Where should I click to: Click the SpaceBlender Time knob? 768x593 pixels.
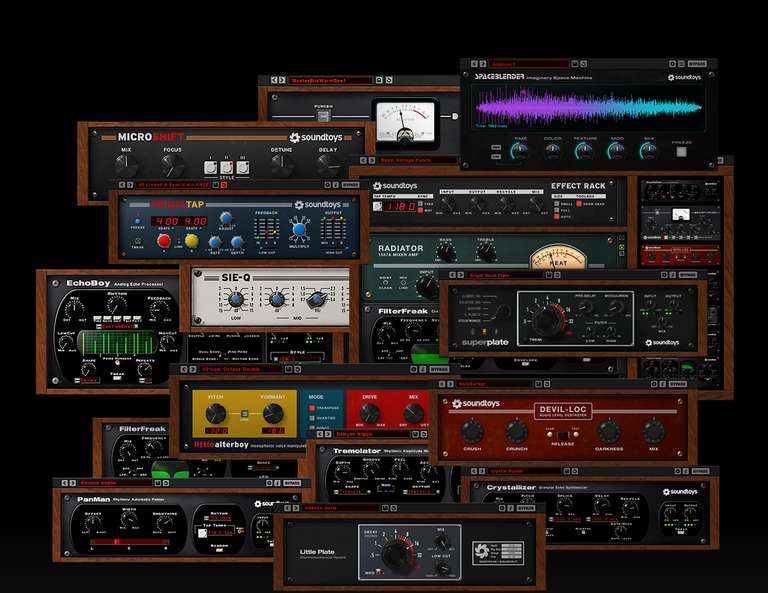click(520, 151)
